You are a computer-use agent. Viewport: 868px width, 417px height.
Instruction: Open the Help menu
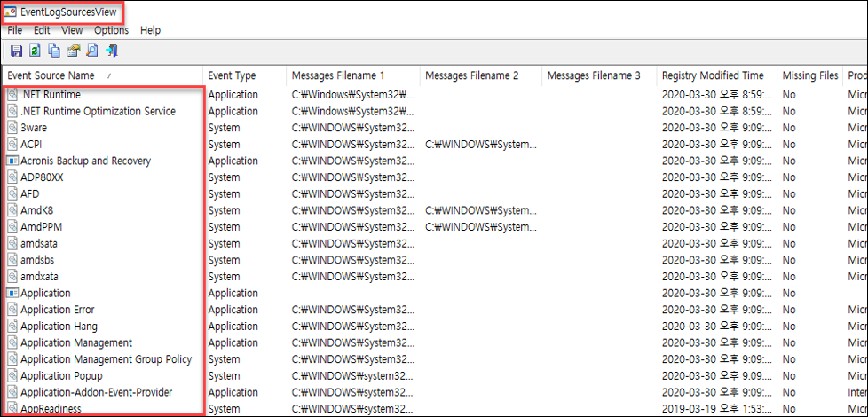tap(151, 30)
